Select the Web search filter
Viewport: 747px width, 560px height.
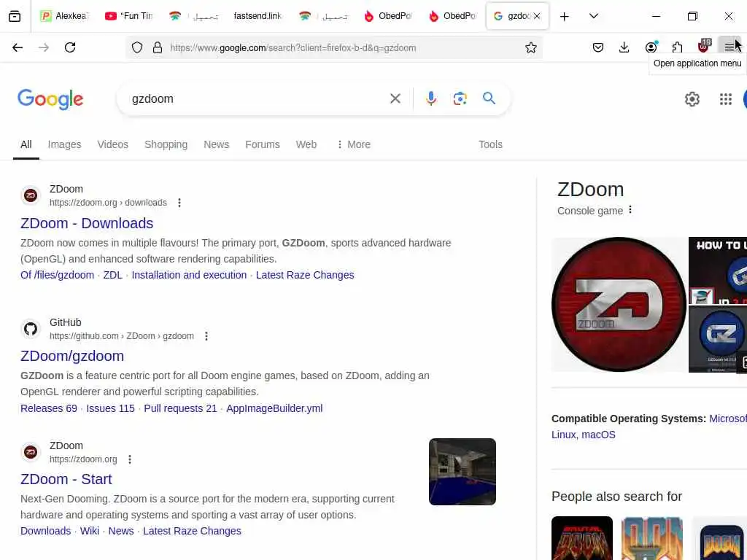306,144
